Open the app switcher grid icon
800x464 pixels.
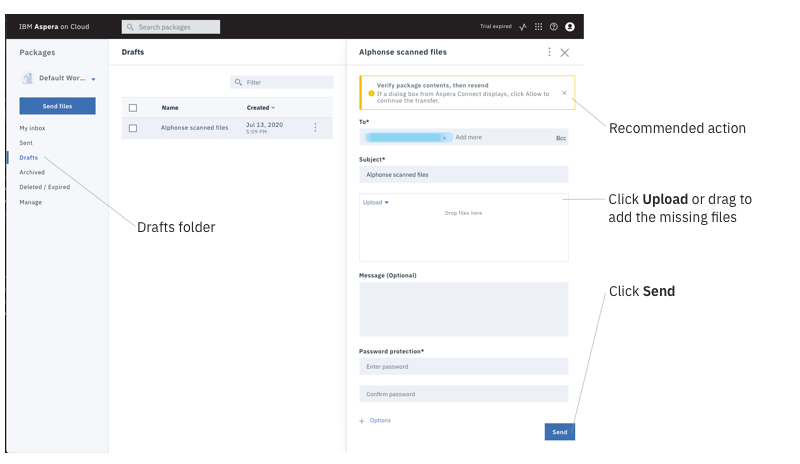point(538,27)
